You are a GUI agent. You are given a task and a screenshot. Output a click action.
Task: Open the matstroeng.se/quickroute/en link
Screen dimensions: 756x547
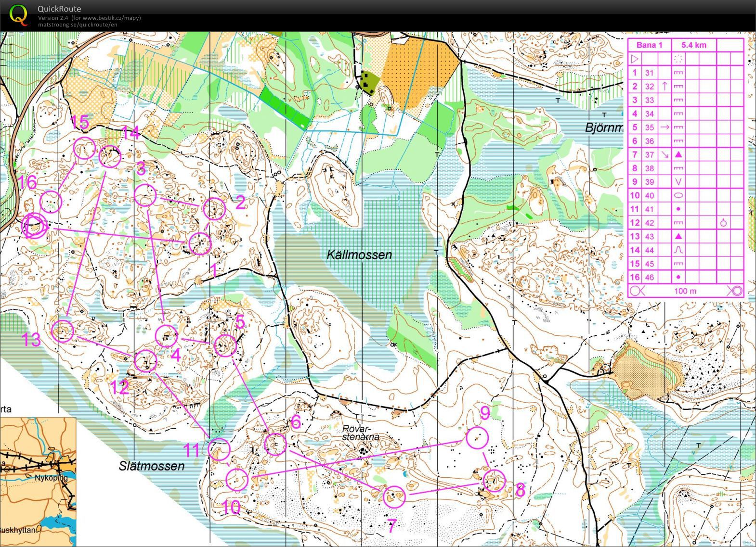coord(78,25)
